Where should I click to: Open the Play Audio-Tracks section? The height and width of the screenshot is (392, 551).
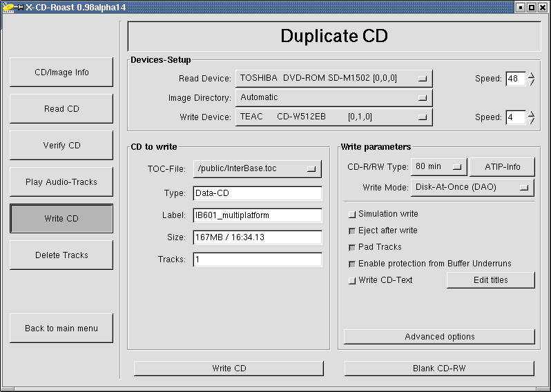(61, 182)
